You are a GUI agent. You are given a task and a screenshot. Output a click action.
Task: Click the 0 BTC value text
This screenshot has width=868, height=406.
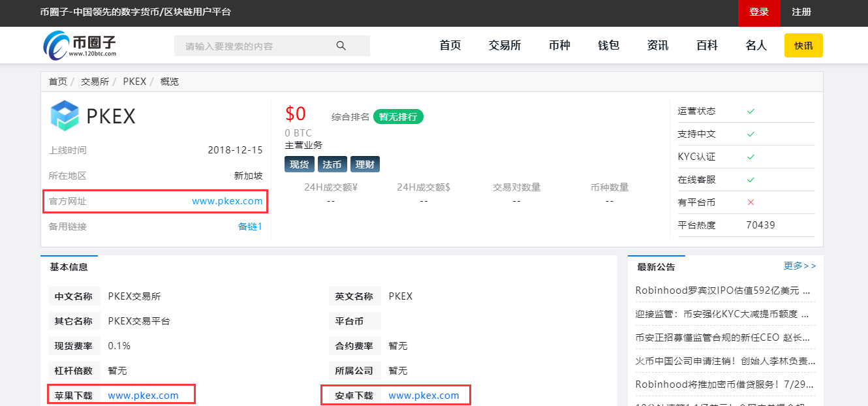tap(298, 133)
